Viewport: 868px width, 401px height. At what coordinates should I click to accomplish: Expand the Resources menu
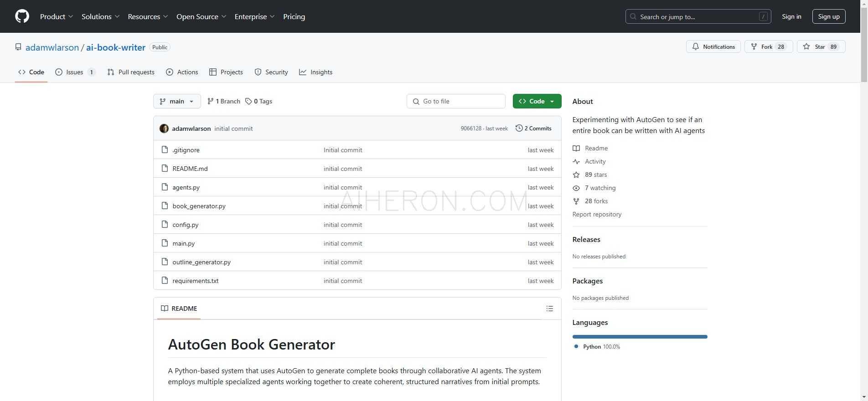(148, 16)
